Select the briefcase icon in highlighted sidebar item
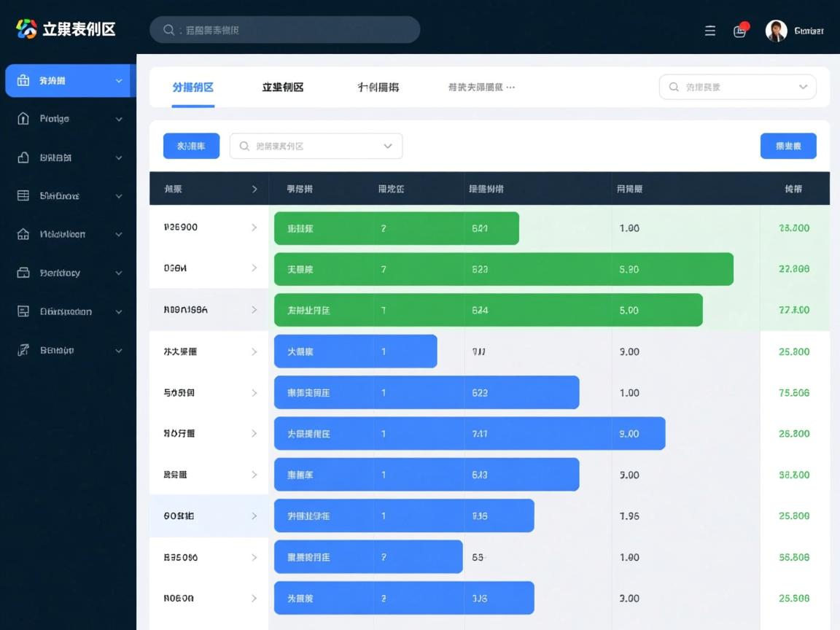This screenshot has width=840, height=630. 23,80
